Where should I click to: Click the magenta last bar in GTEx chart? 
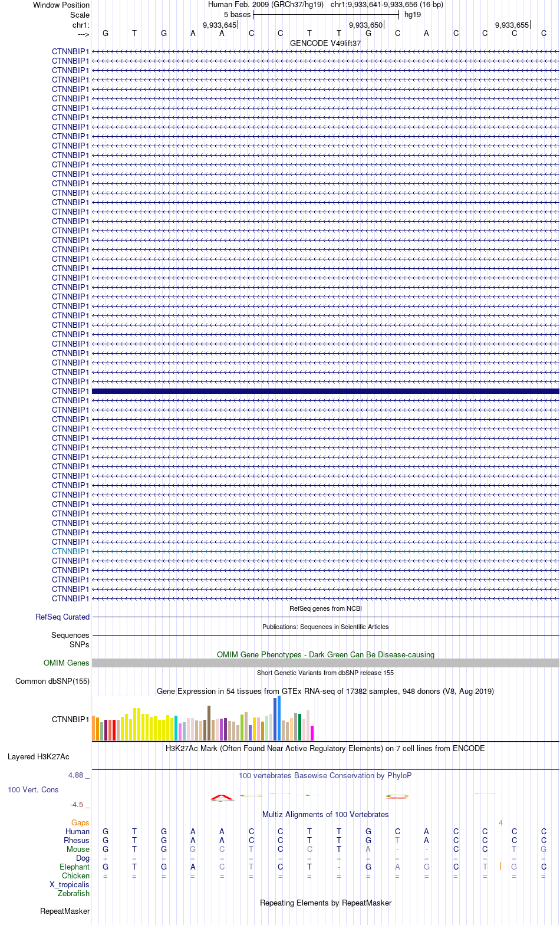(312, 733)
